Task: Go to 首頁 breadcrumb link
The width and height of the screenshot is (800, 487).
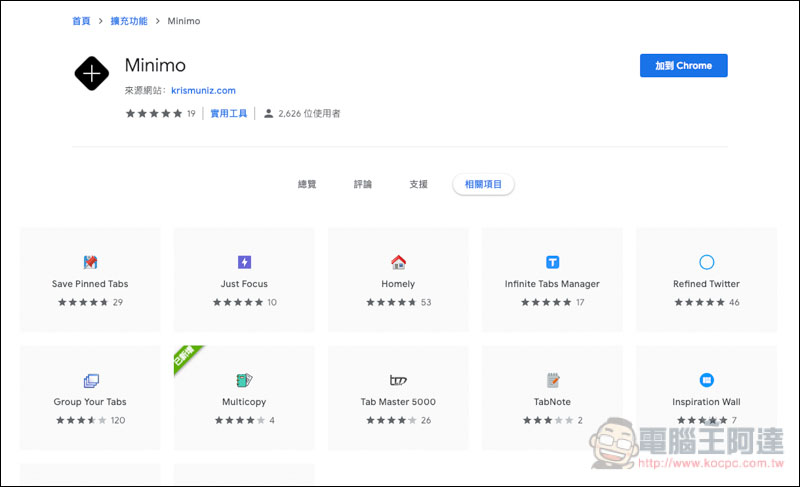Action: pyautogui.click(x=81, y=21)
